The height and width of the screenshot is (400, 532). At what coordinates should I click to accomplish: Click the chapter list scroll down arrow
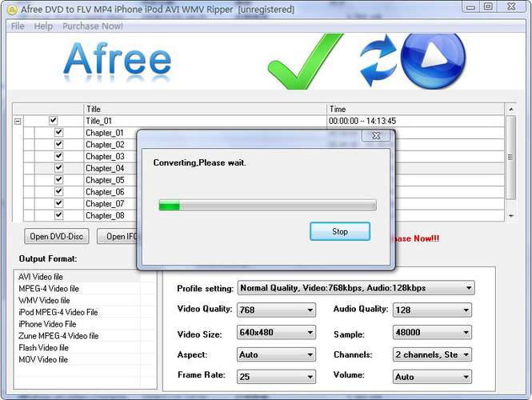coord(511,216)
